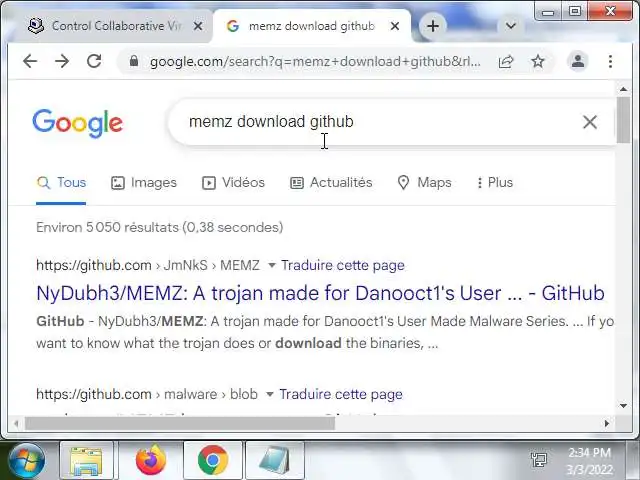This screenshot has height=480, width=640.
Task: Click the vertical scrollbar down arrow
Action: point(623,405)
